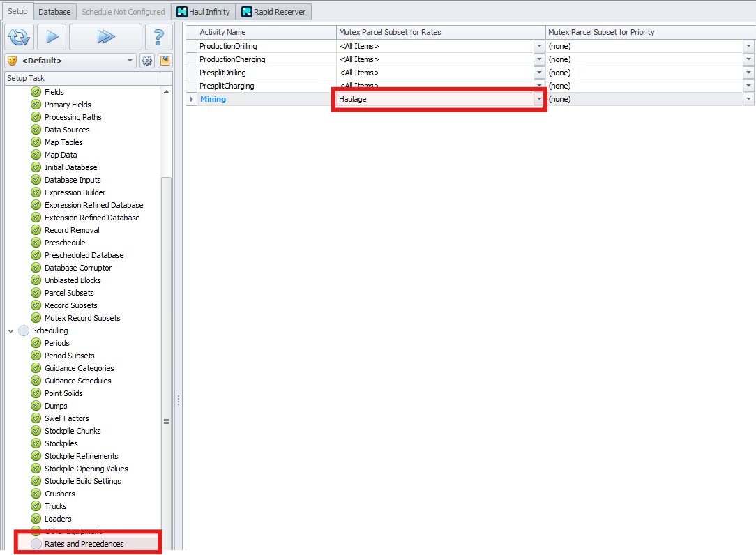Click the gear settings icon beside Default
Image resolution: width=756 pixels, height=555 pixels.
(147, 61)
